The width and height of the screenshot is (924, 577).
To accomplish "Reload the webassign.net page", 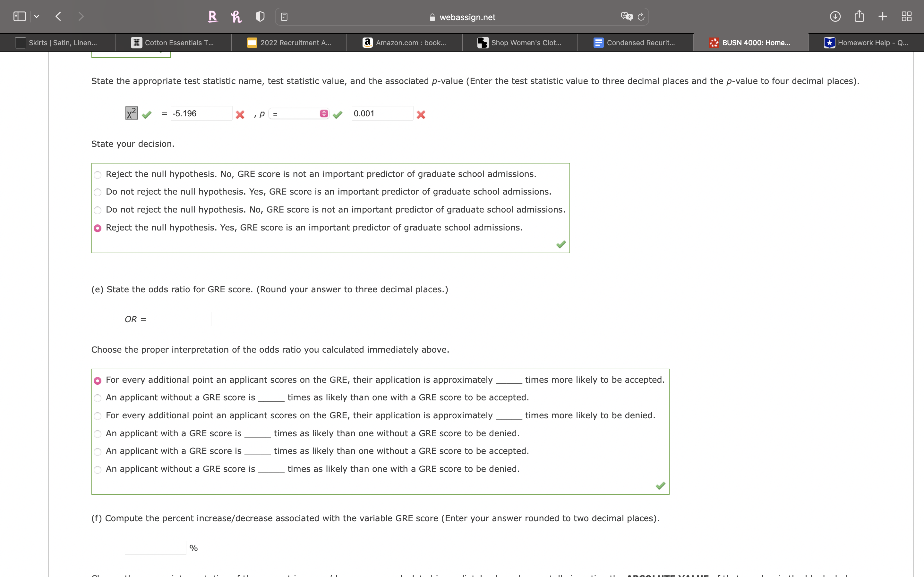I will tap(640, 16).
